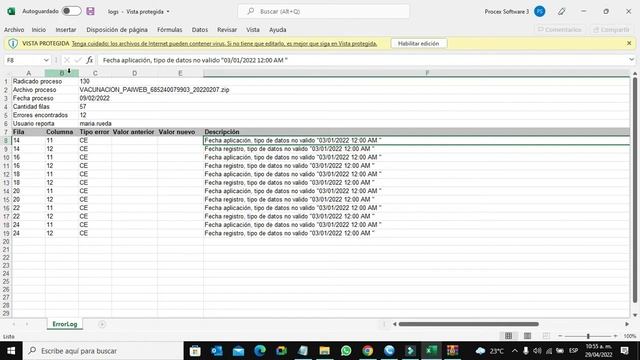Open Microsoft Store from the taskbar
The image size is (640, 360).
coord(195,351)
